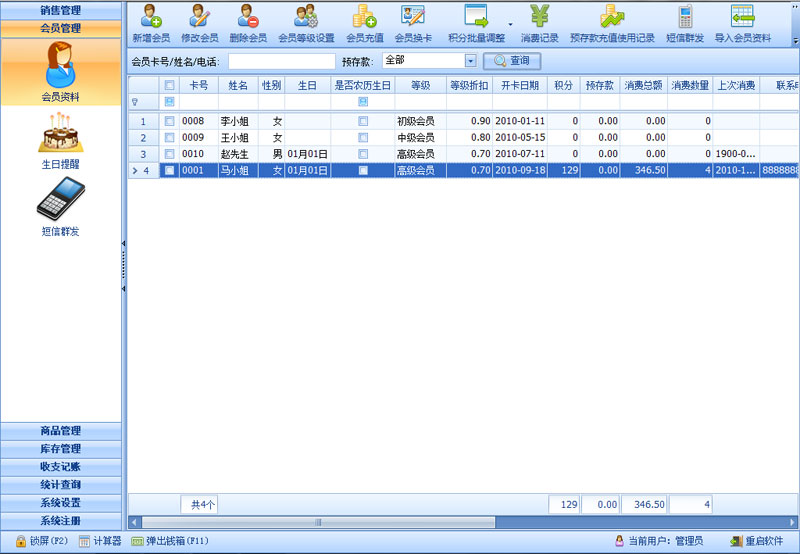Toggle the select-all checkbox in table header
800x554 pixels.
(169, 85)
